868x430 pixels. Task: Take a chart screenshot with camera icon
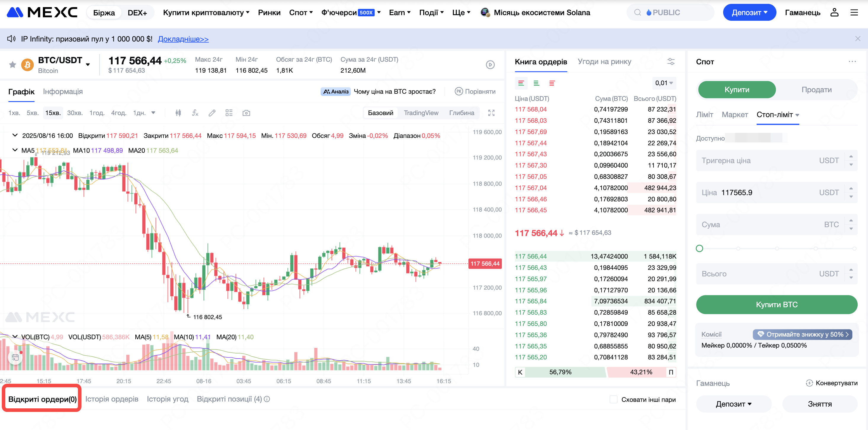coord(246,113)
